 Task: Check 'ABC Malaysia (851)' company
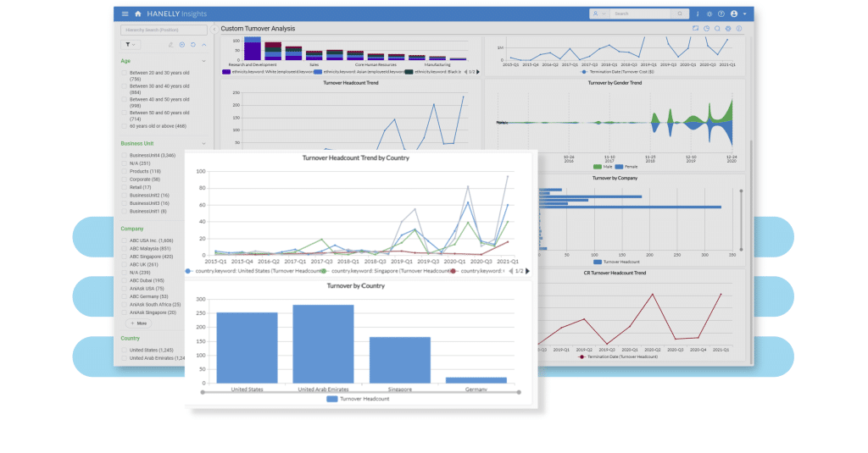point(124,249)
